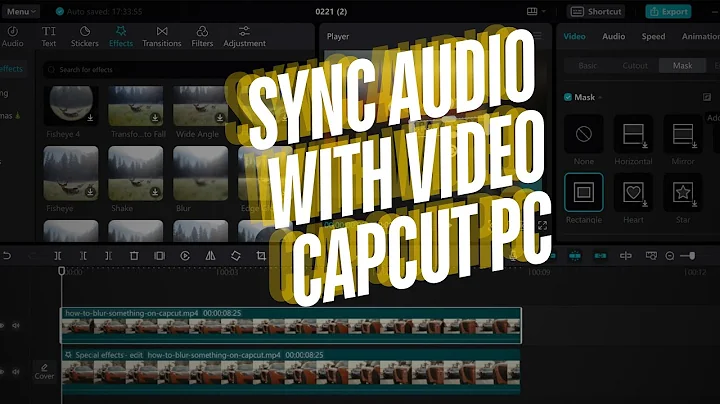Toggle the Mask checkbox
Image resolution: width=720 pixels, height=404 pixels.
coord(568,97)
